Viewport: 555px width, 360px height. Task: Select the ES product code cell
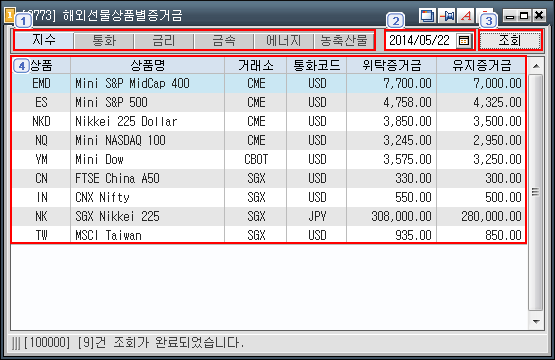(41, 103)
